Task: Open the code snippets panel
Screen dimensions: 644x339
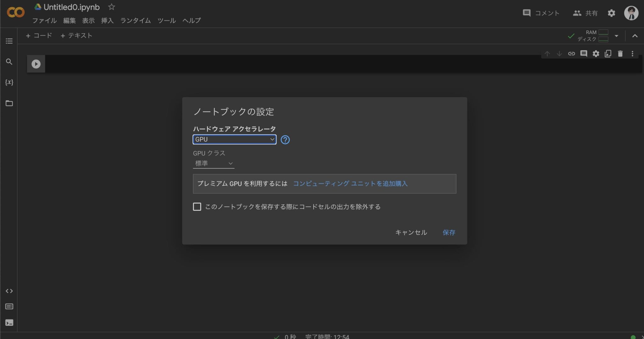Action: coord(9,291)
